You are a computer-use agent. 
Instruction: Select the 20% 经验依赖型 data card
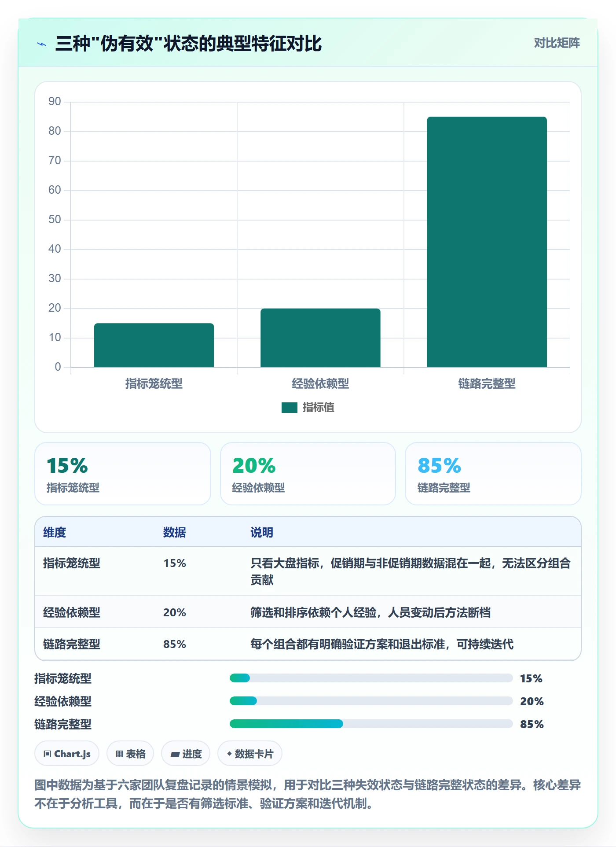308,474
